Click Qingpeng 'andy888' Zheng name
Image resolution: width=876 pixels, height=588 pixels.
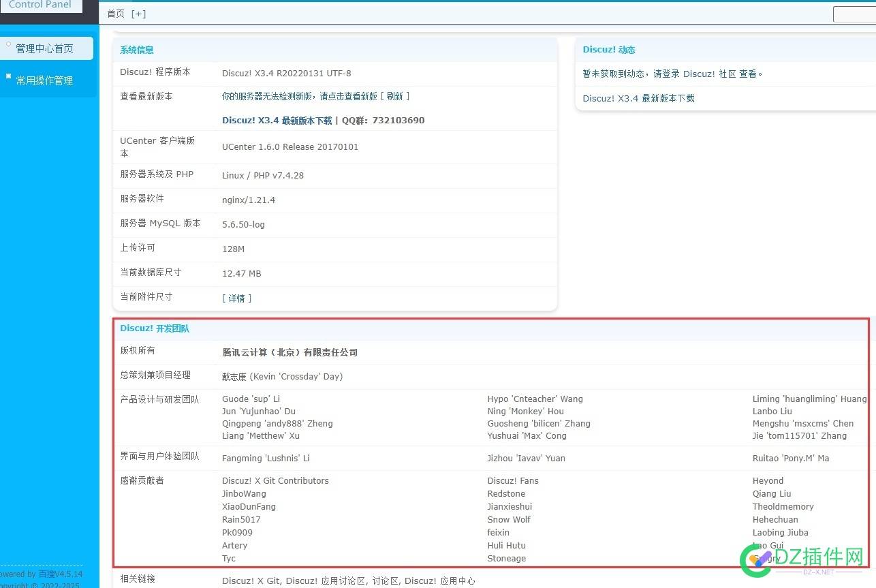277,424
